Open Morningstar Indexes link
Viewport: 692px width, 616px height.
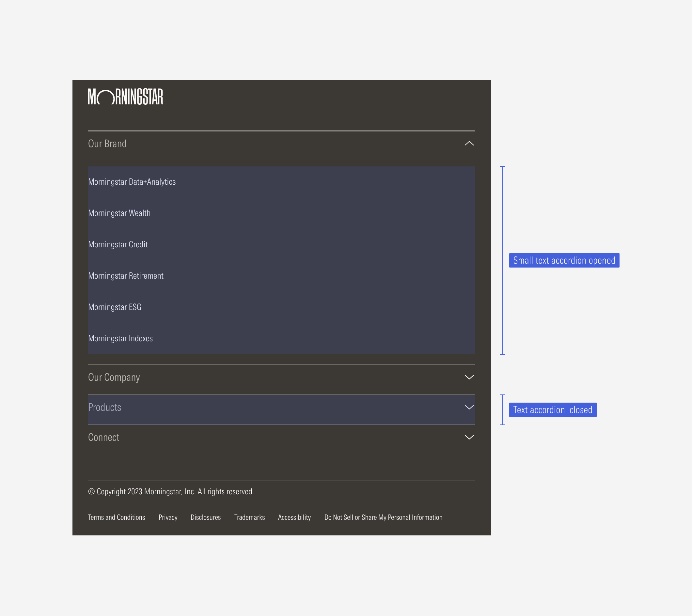(120, 338)
